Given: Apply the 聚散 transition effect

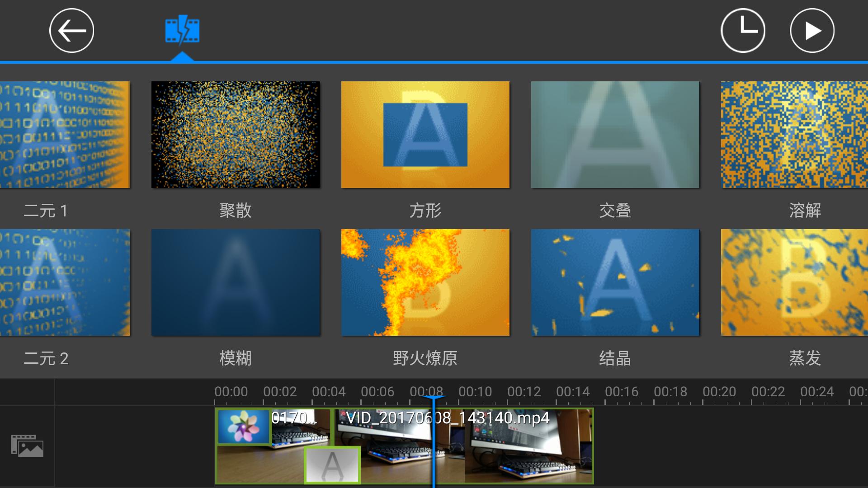Looking at the screenshot, I should (x=235, y=135).
